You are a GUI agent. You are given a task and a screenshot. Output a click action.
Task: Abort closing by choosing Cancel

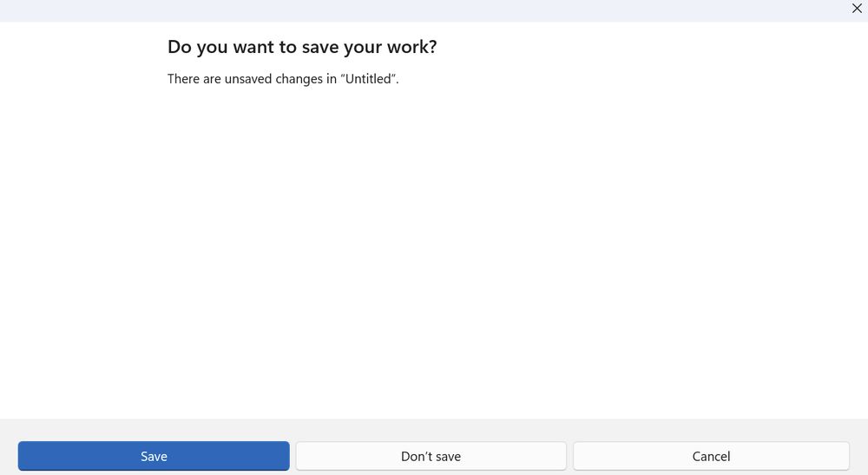pos(711,456)
